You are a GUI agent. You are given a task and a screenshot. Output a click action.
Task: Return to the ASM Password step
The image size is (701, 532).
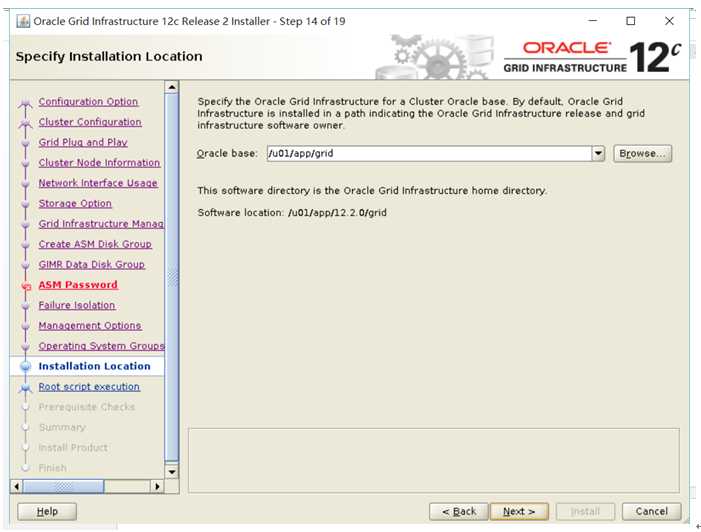click(x=78, y=285)
